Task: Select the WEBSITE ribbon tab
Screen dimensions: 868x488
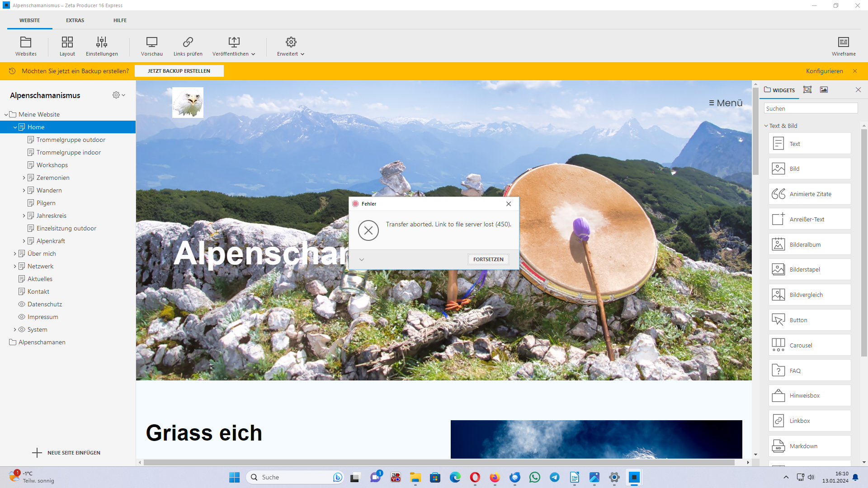Action: [x=29, y=20]
